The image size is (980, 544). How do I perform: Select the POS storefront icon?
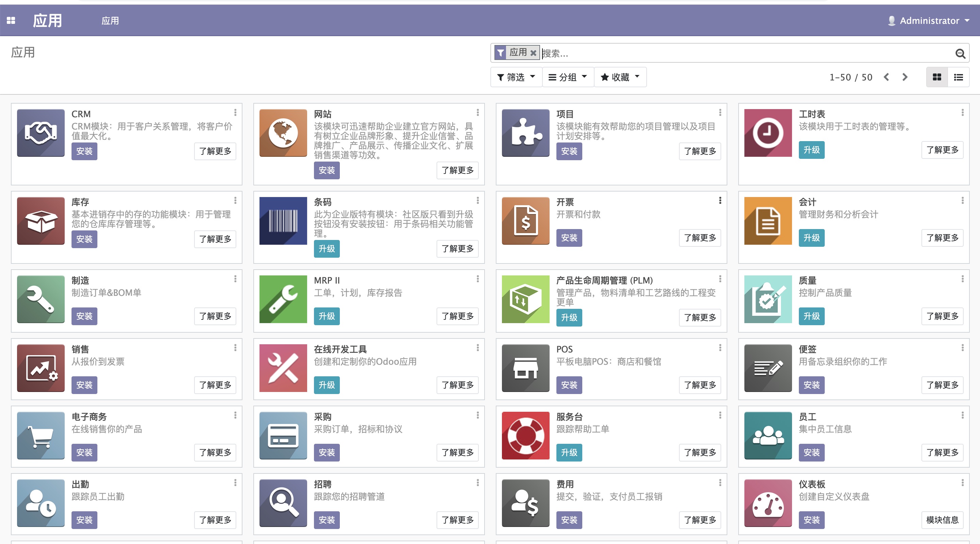pos(525,368)
